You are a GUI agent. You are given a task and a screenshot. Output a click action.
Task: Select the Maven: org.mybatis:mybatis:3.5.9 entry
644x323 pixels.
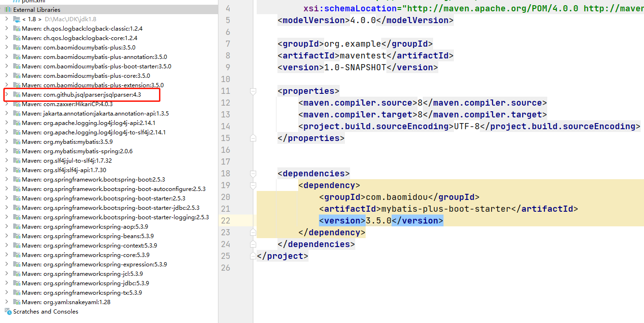pos(67,141)
